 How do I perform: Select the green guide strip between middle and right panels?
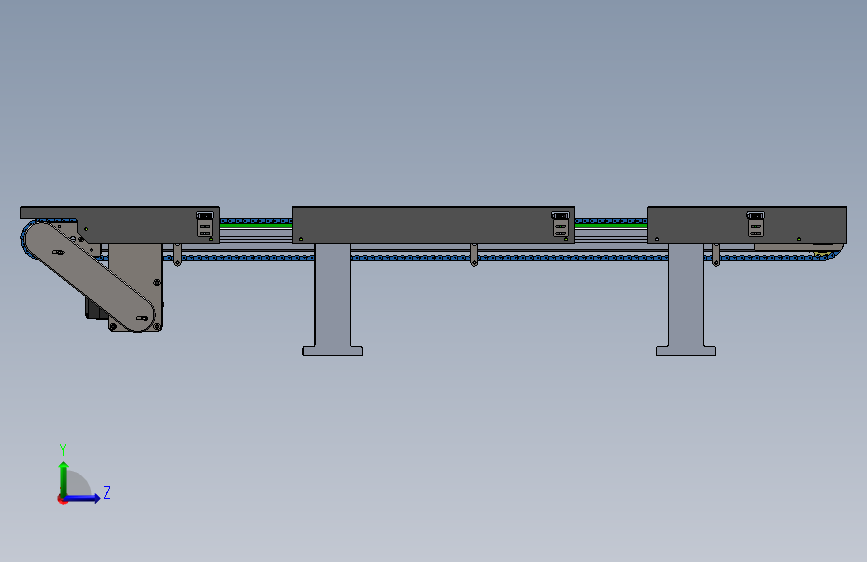pos(611,225)
